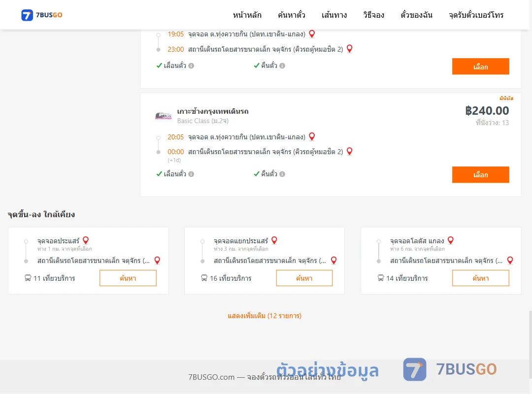Select the 19:05 trip with เลือก button
532x394 pixels.
[480, 66]
